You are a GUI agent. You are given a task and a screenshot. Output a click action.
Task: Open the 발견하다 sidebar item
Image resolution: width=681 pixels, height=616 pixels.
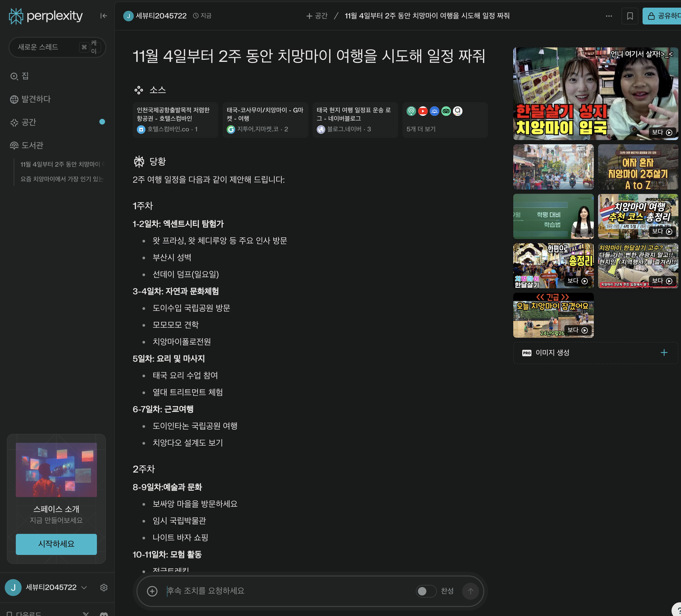[36, 99]
